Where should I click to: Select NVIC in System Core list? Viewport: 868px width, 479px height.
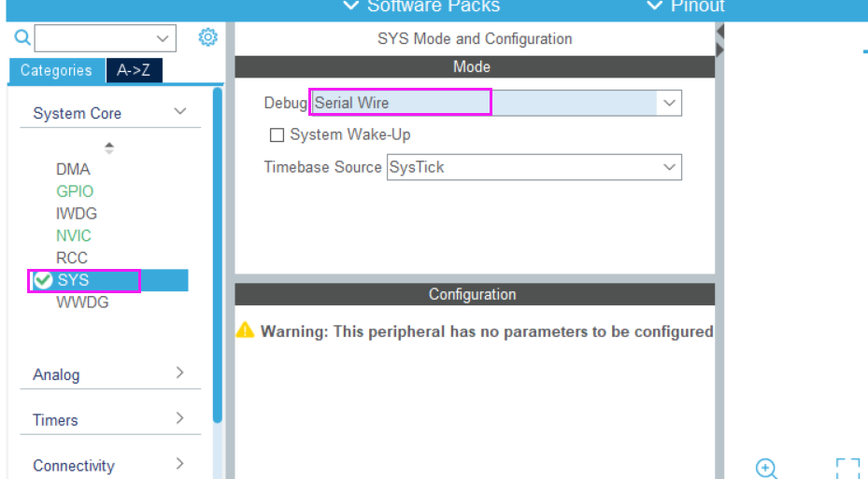click(74, 235)
